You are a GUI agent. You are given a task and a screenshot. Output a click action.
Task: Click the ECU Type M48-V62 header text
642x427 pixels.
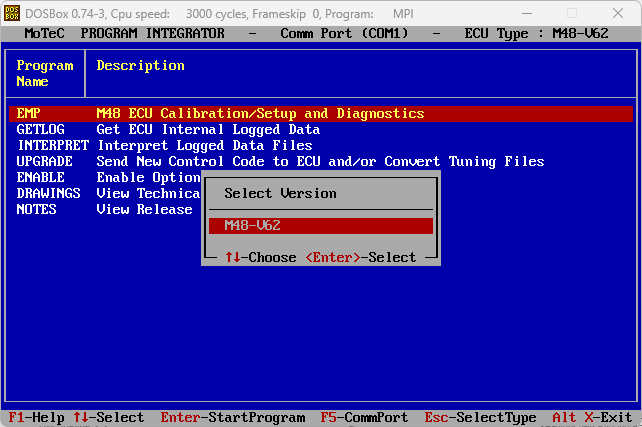click(536, 33)
